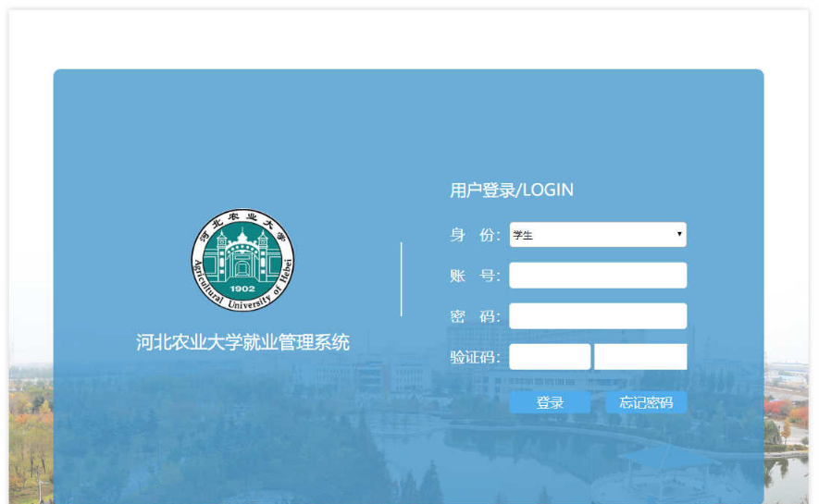Click the 身份 field label

(x=474, y=235)
